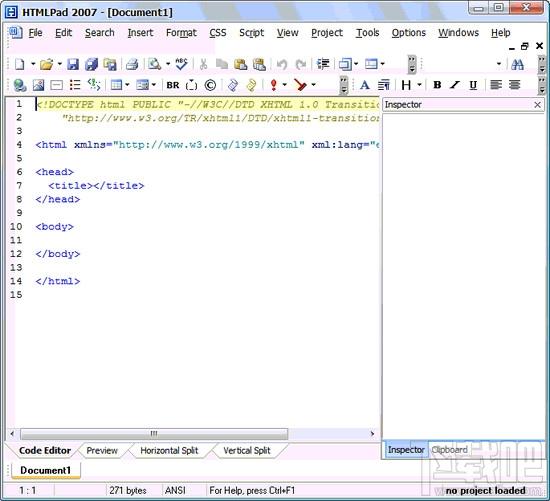Open the Insert menu
Screen dimensions: 550x501
point(140,33)
